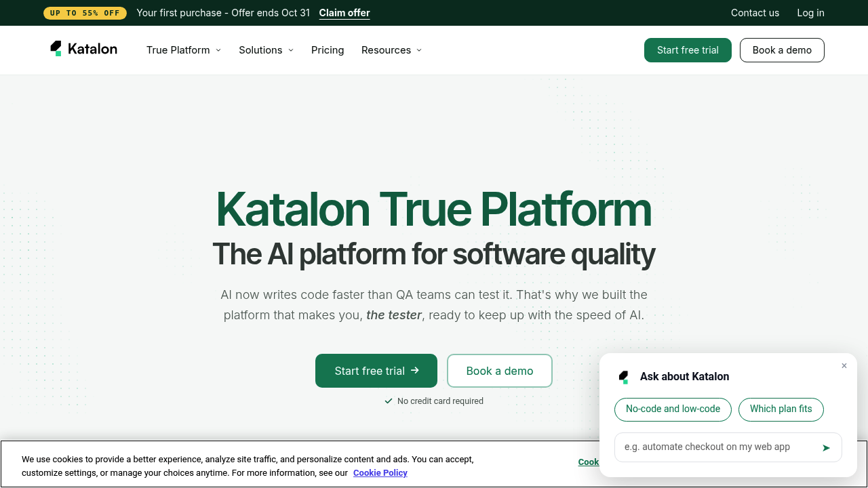Open the Solutions dropdown
This screenshot has width=868, height=488.
point(266,50)
